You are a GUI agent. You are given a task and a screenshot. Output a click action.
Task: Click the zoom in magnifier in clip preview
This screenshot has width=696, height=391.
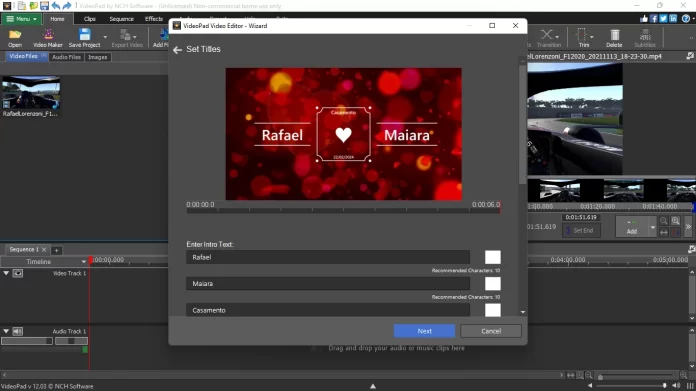(x=676, y=221)
